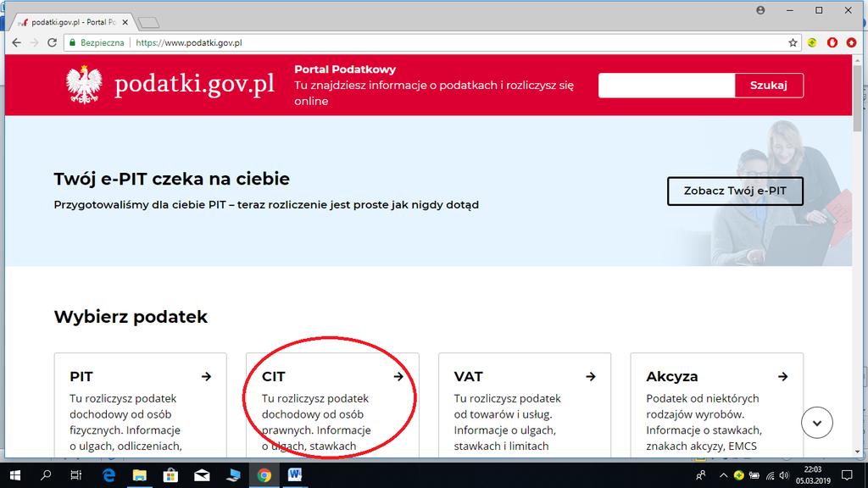Click the arrow on the Akcyza card
Viewport: 868px width, 488px height.
click(x=782, y=377)
